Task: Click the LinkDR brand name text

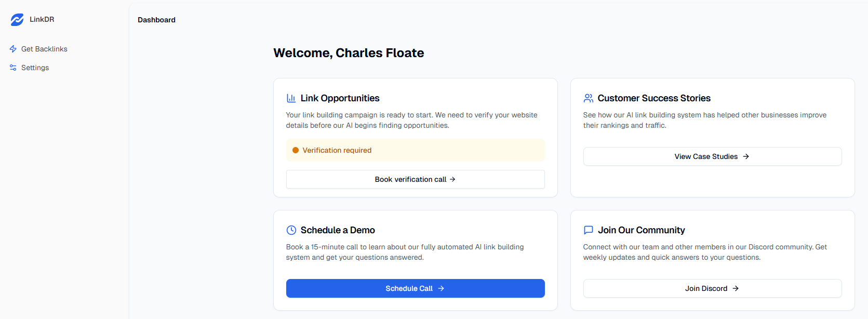Action: click(x=42, y=19)
